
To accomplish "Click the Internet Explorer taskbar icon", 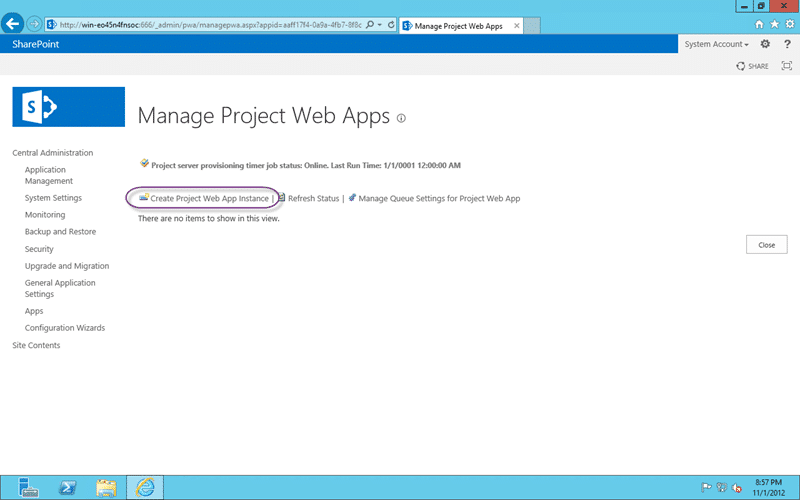I will click(145, 488).
